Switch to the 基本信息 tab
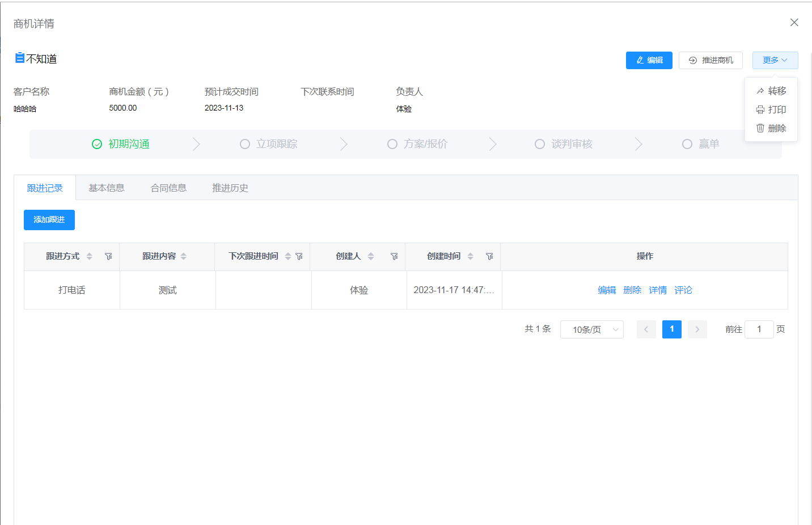 pos(107,188)
